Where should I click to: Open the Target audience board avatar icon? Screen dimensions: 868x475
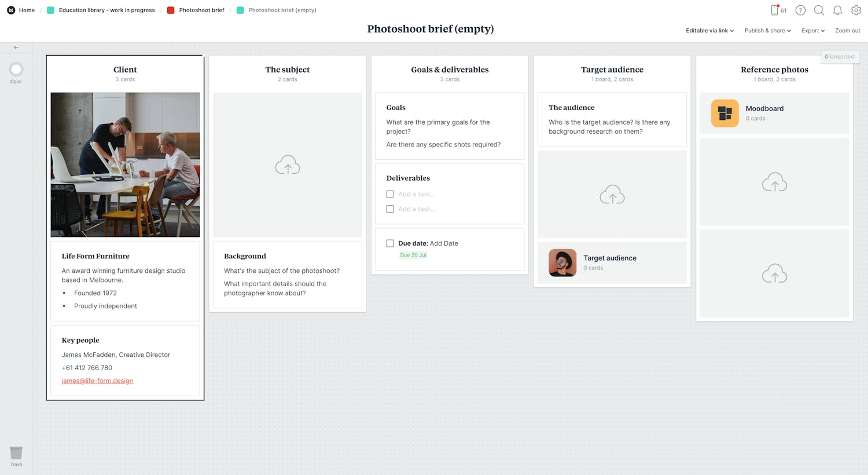click(x=562, y=262)
